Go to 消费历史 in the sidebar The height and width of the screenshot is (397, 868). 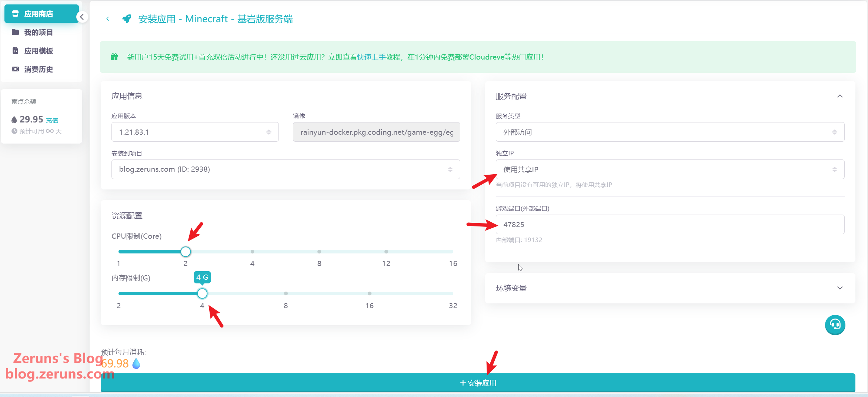tap(39, 69)
